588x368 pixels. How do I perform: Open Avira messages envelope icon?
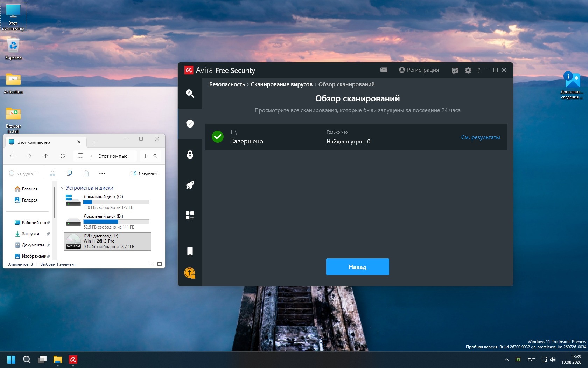(384, 70)
